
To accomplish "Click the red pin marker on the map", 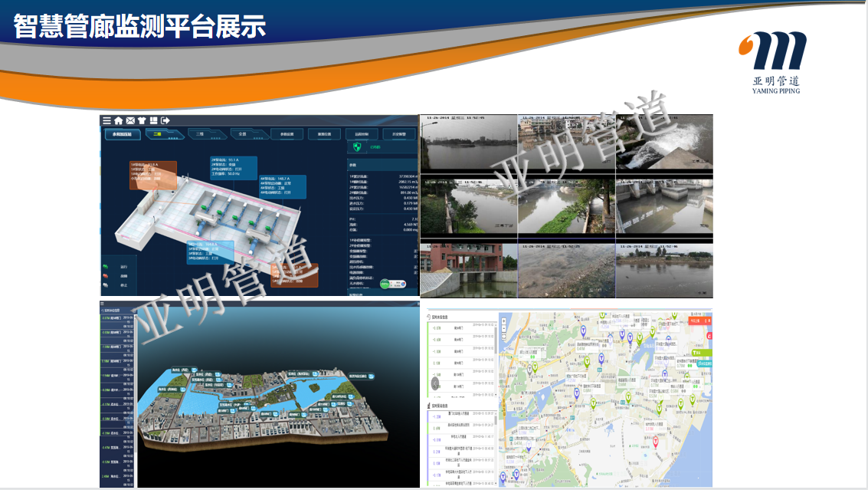I will [656, 442].
